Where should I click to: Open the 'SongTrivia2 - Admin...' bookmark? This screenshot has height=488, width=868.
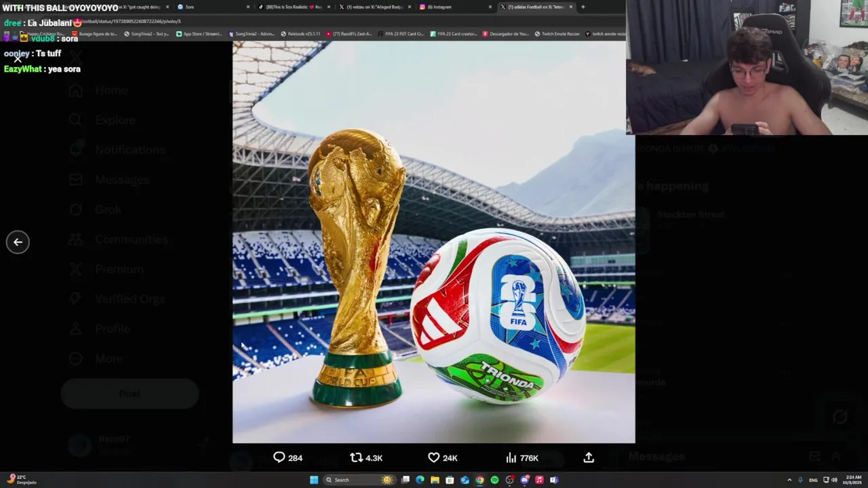(252, 34)
